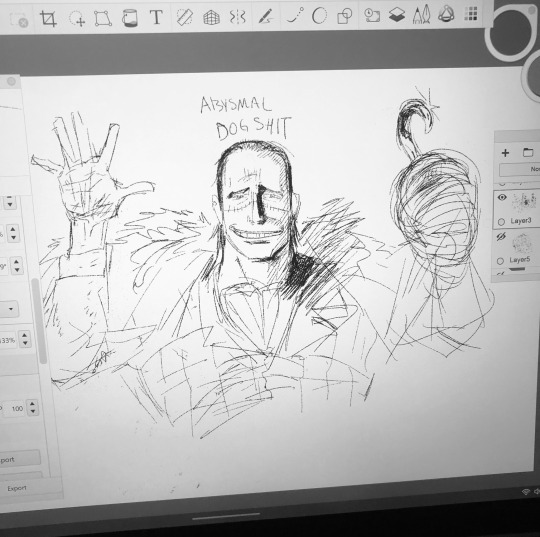Create a new layer group folder
This screenshot has width=540, height=537.
point(528,152)
